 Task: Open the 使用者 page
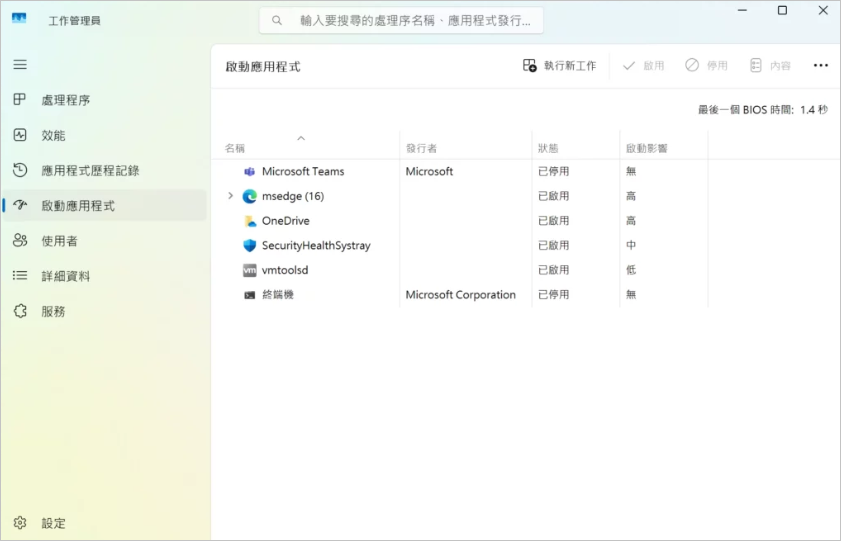pos(105,241)
